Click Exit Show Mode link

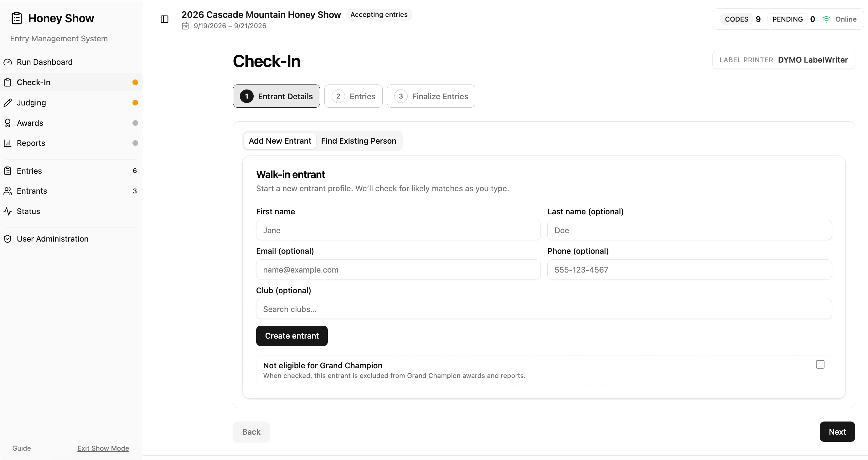pyautogui.click(x=103, y=448)
